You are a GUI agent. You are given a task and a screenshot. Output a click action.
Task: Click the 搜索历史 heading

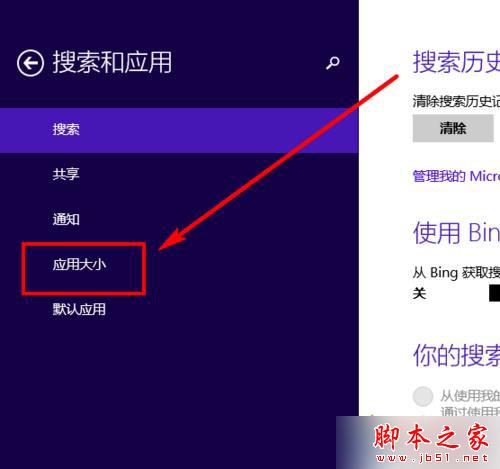click(x=456, y=62)
